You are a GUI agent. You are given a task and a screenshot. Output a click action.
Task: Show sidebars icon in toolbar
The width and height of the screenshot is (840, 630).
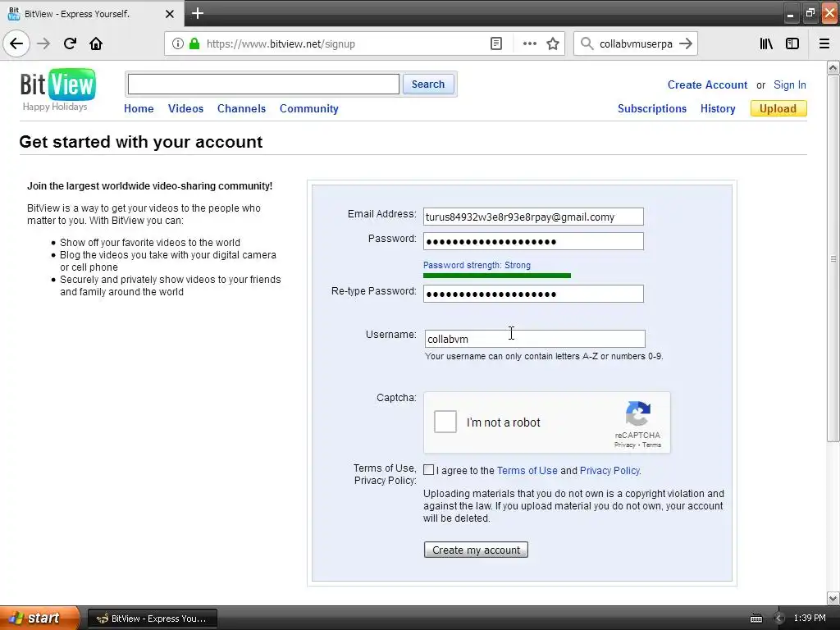792,44
